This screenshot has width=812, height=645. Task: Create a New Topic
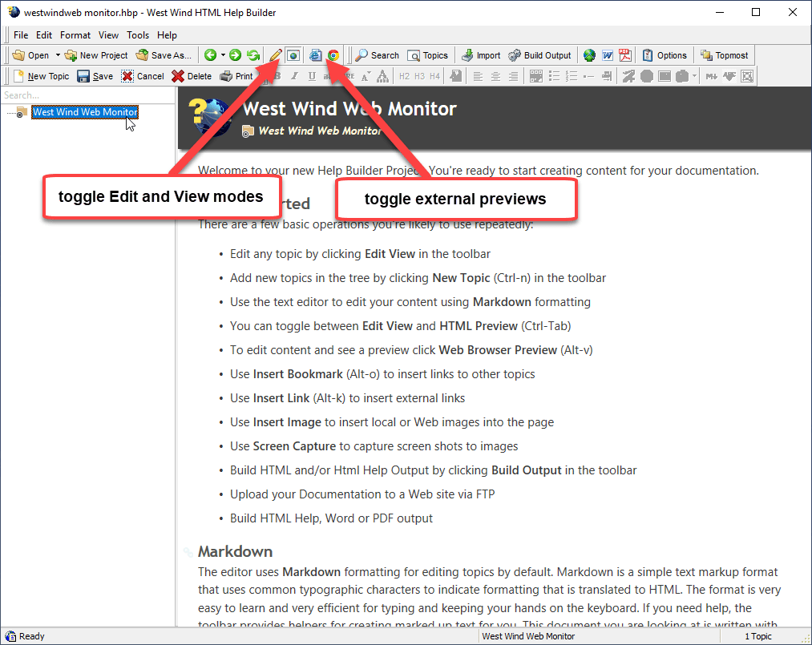[41, 76]
